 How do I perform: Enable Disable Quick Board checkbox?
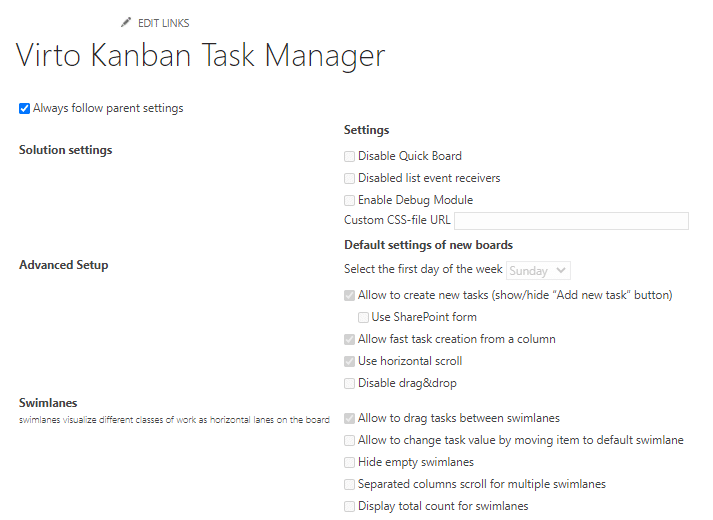tap(349, 157)
